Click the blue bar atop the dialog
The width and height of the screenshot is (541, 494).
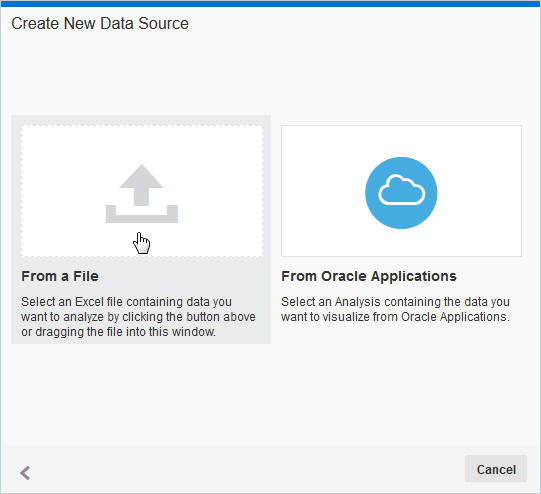tap(270, 3)
